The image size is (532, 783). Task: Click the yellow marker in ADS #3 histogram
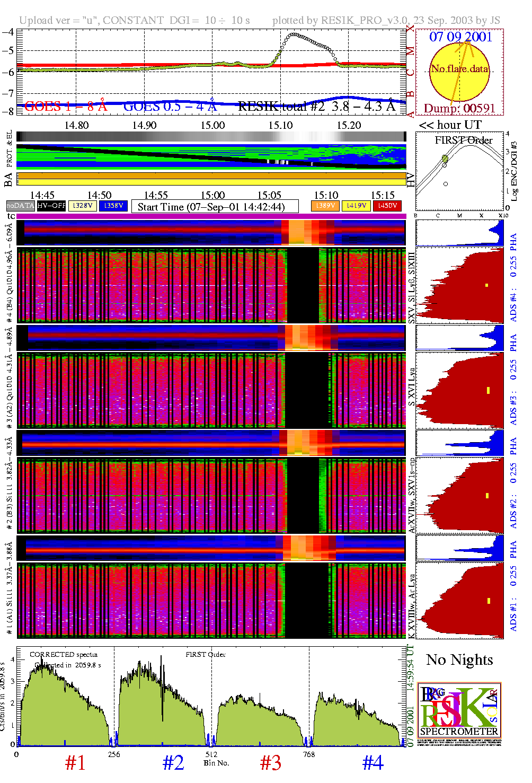pyautogui.click(x=488, y=390)
